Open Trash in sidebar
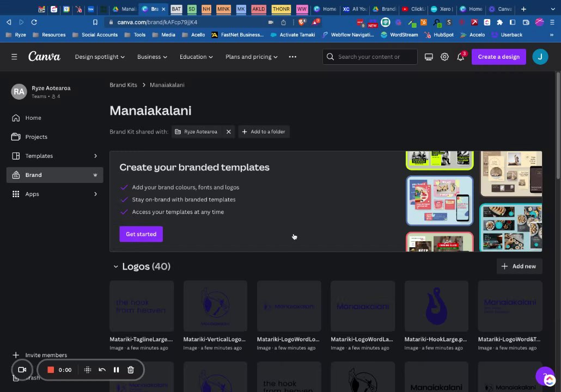 click(27, 378)
